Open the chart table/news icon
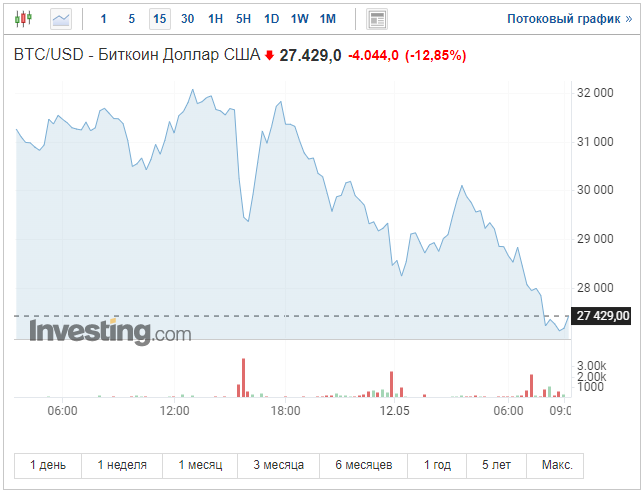Screen dimensions: 644x492 (x=377, y=18)
